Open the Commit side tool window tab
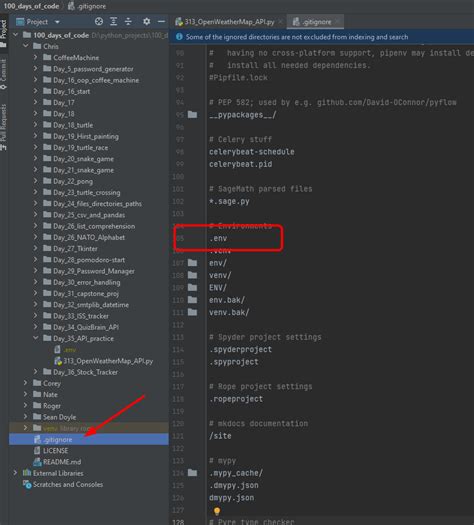Viewport: 474px width, 525px height. (3, 74)
